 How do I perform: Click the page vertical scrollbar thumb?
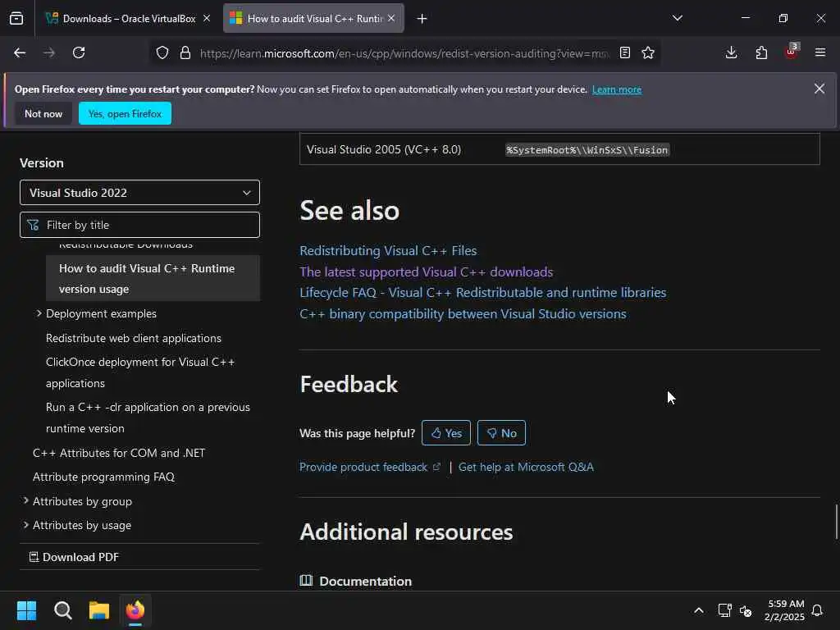coord(836,522)
